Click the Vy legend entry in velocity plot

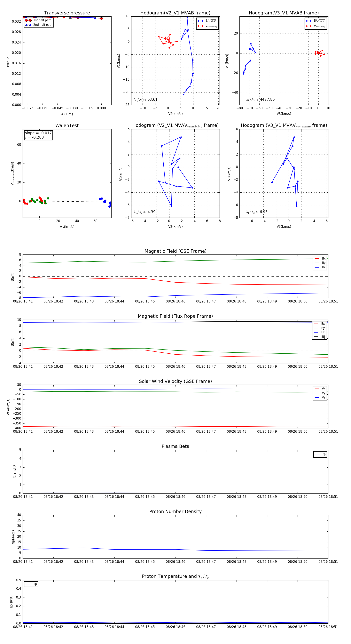pyautogui.click(x=320, y=393)
